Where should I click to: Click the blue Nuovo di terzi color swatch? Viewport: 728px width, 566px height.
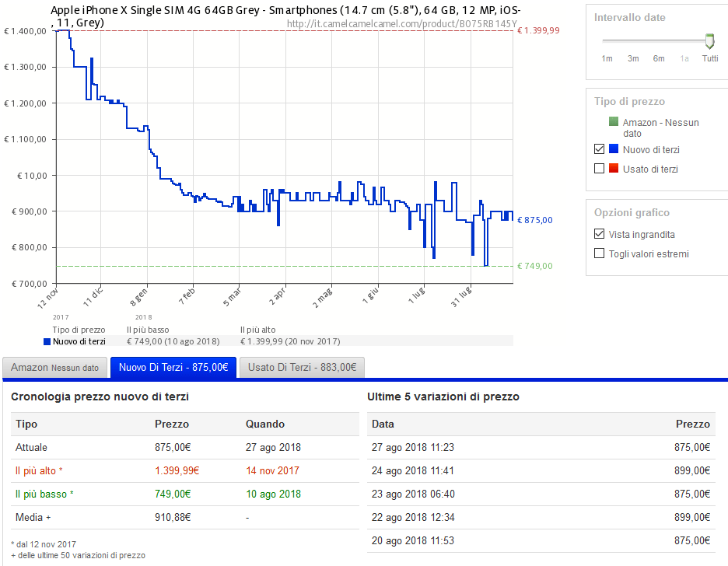point(614,149)
